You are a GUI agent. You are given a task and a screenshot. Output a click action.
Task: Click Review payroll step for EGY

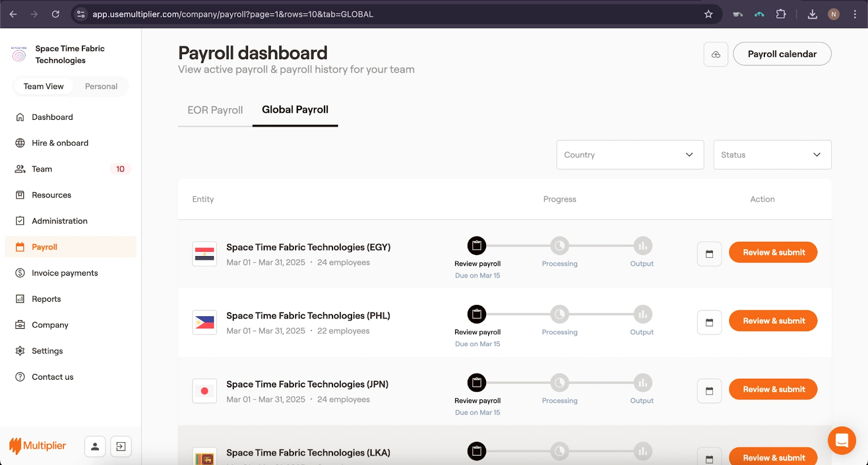click(477, 246)
